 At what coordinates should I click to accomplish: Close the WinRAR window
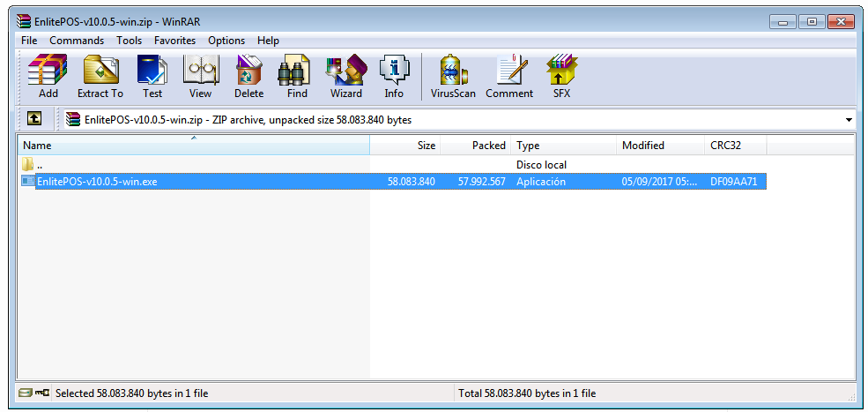tap(841, 22)
